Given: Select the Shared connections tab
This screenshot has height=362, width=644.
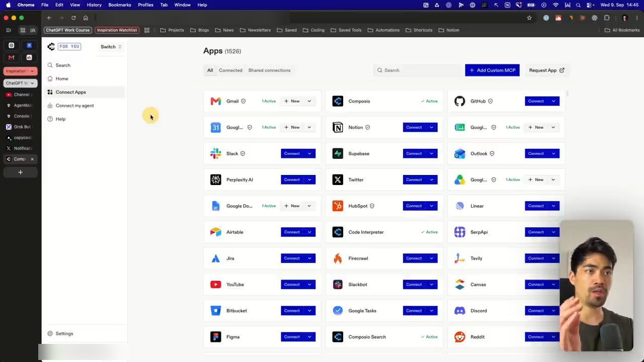Looking at the screenshot, I should (269, 70).
